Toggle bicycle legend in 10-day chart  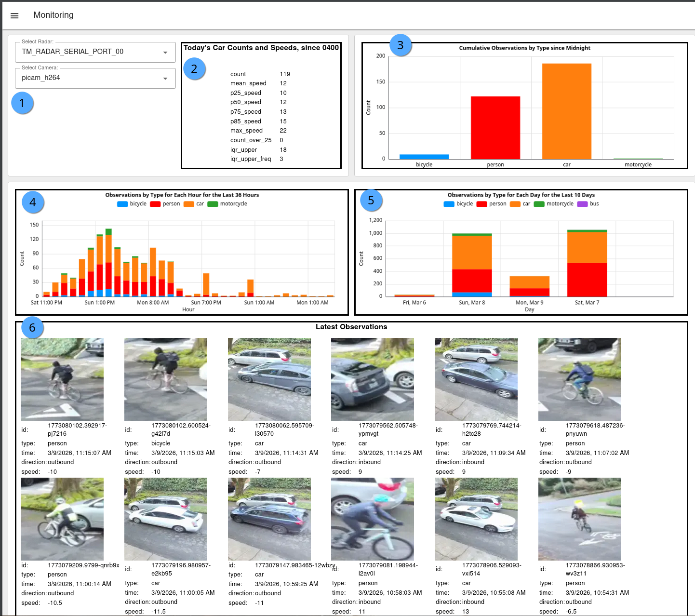point(458,204)
